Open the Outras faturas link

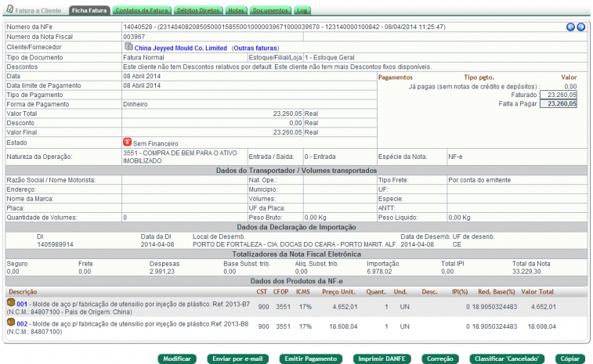(x=255, y=48)
